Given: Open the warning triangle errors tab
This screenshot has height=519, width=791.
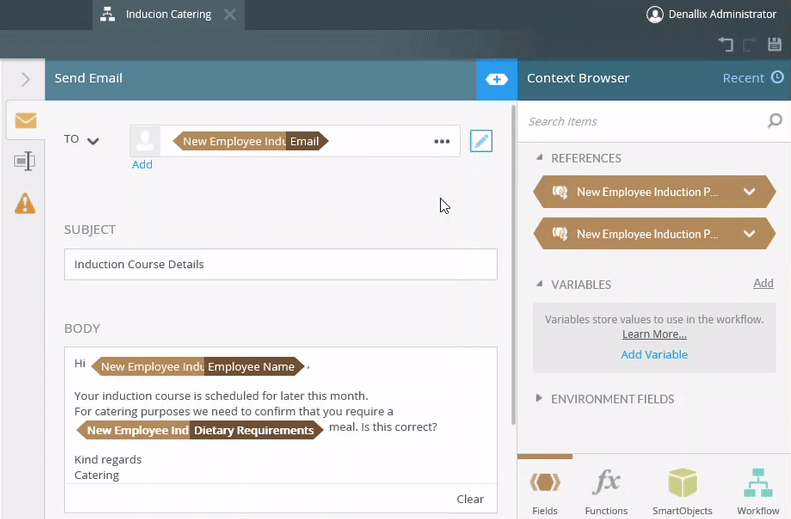Looking at the screenshot, I should 25,203.
